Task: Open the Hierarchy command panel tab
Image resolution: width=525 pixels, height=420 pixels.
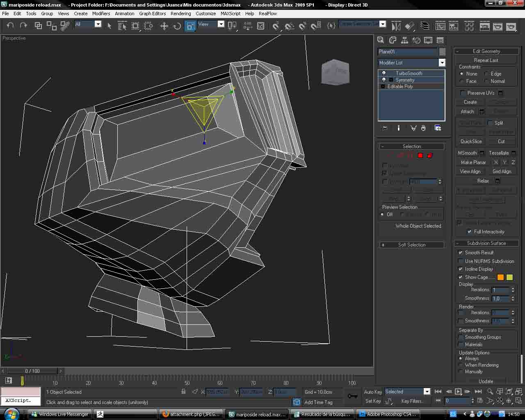Action: [x=404, y=40]
